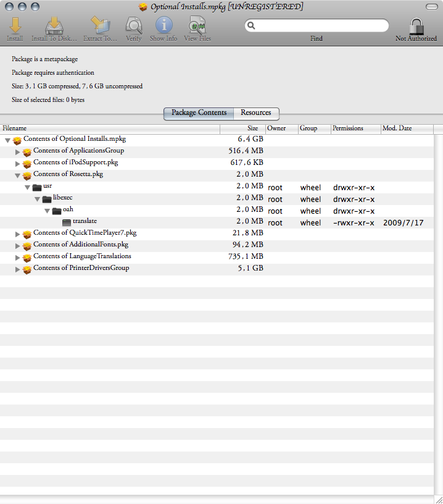
Task: Expand Contents of AdditionalFonts.pkg
Action: click(18, 246)
